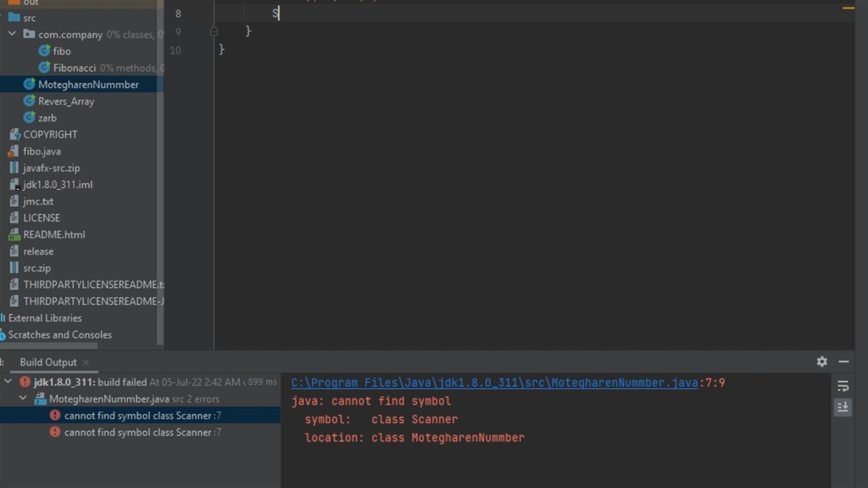Toggle soft-wrap in build output console

click(843, 386)
